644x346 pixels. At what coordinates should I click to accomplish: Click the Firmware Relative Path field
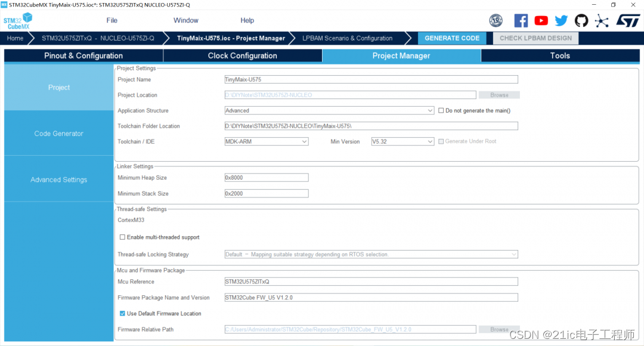(x=350, y=329)
